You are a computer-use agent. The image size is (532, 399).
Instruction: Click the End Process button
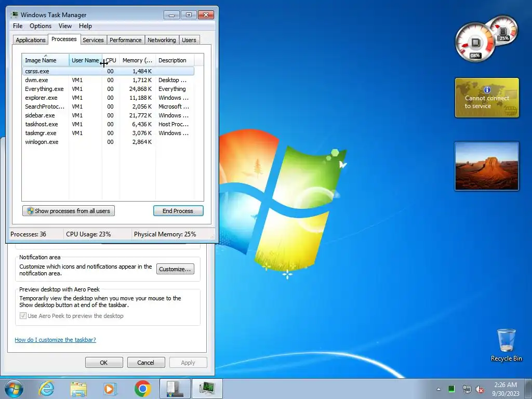click(x=178, y=211)
